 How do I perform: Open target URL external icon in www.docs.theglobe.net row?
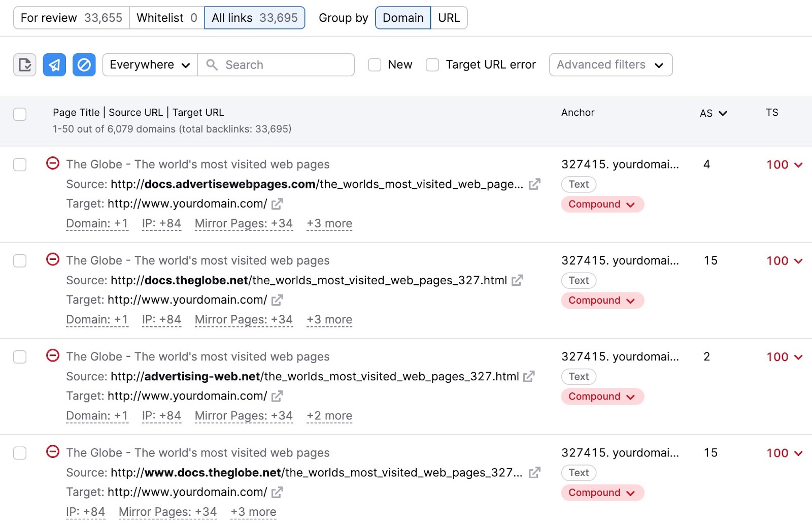point(277,492)
